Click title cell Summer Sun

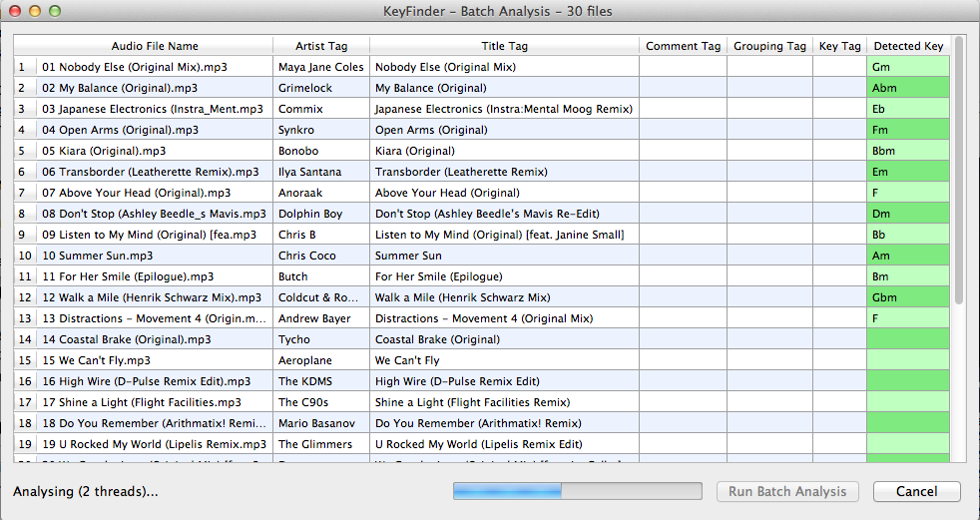click(504, 255)
